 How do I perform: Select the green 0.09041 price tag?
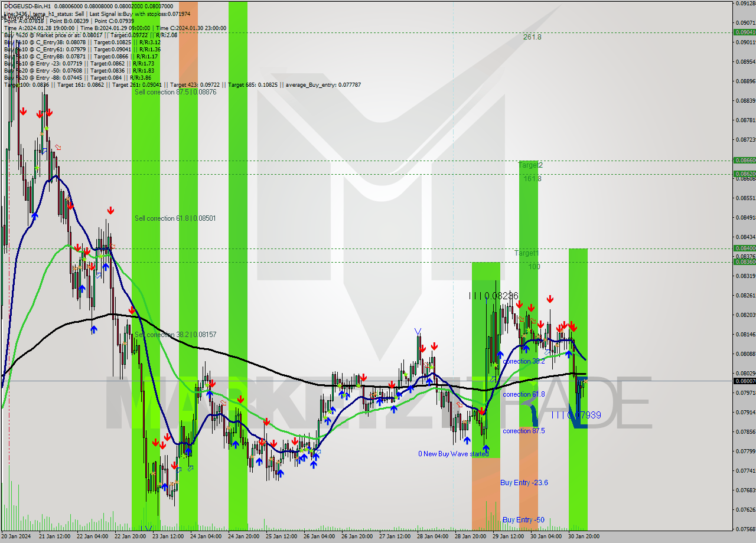(745, 32)
